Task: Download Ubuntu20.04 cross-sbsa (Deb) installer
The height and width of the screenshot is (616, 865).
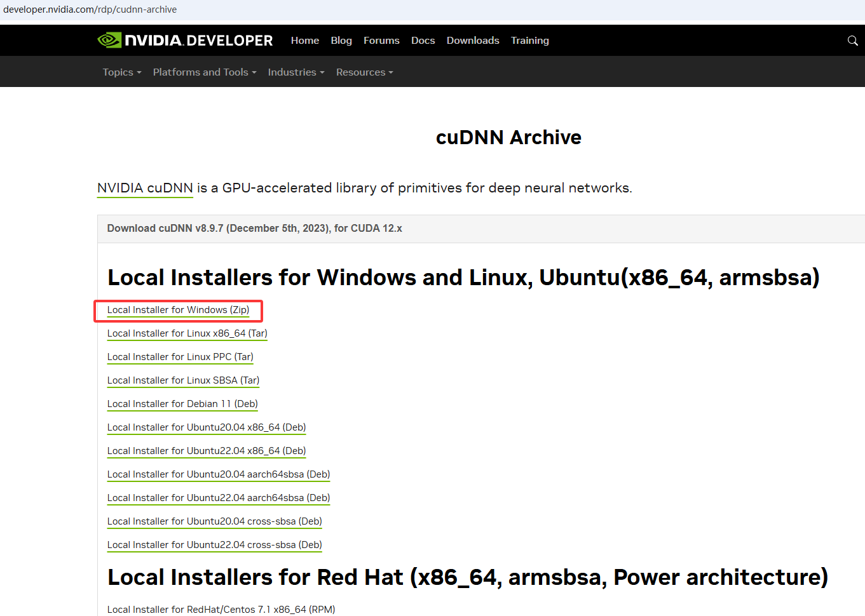Action: tap(215, 521)
